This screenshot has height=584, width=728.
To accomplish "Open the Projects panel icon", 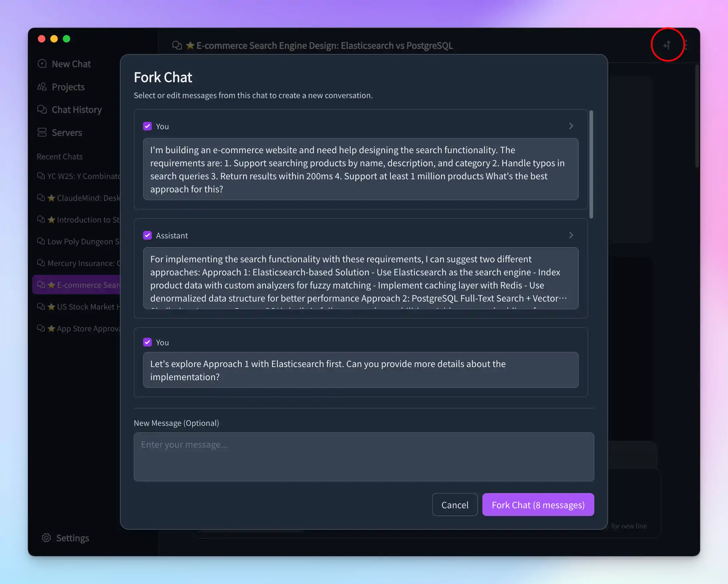I will [42, 87].
